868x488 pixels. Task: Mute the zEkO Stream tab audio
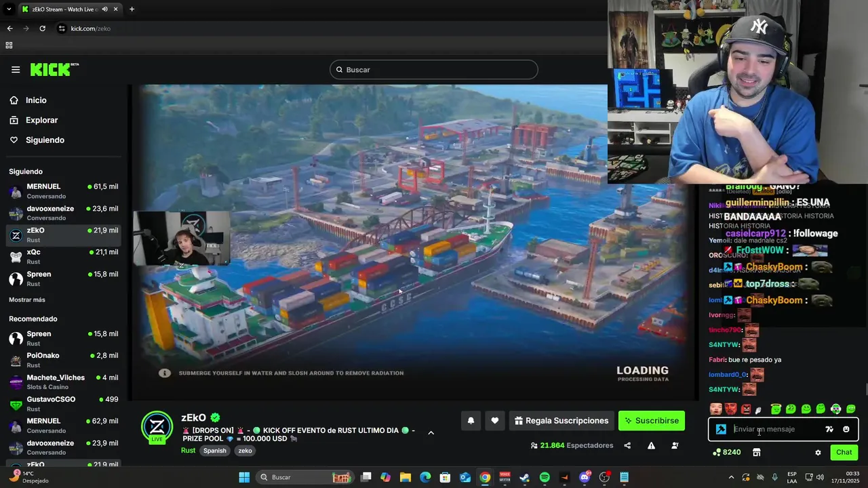click(104, 9)
